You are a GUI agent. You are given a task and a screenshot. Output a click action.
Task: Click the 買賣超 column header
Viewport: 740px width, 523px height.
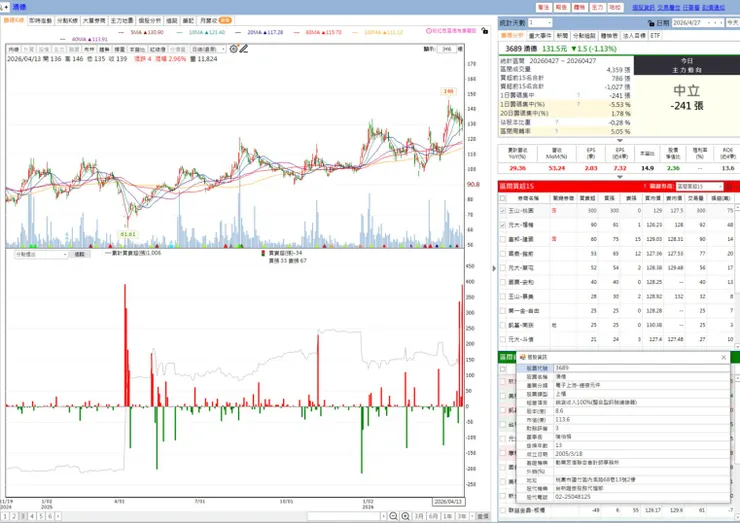pyautogui.click(x=587, y=198)
